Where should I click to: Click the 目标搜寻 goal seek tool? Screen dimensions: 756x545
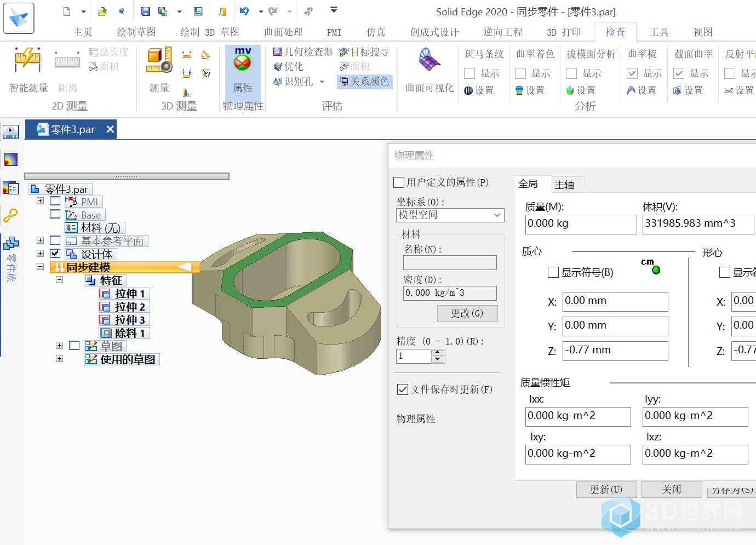364,52
